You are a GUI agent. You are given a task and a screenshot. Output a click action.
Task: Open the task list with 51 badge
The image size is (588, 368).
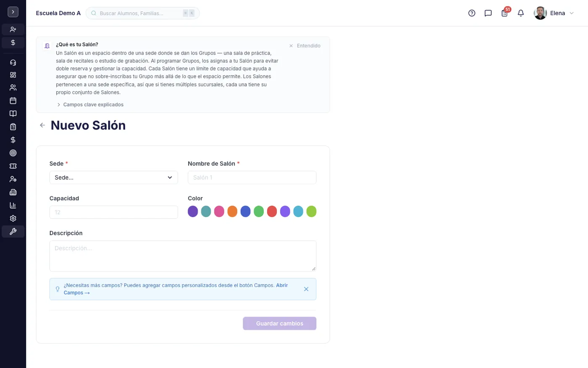point(504,13)
